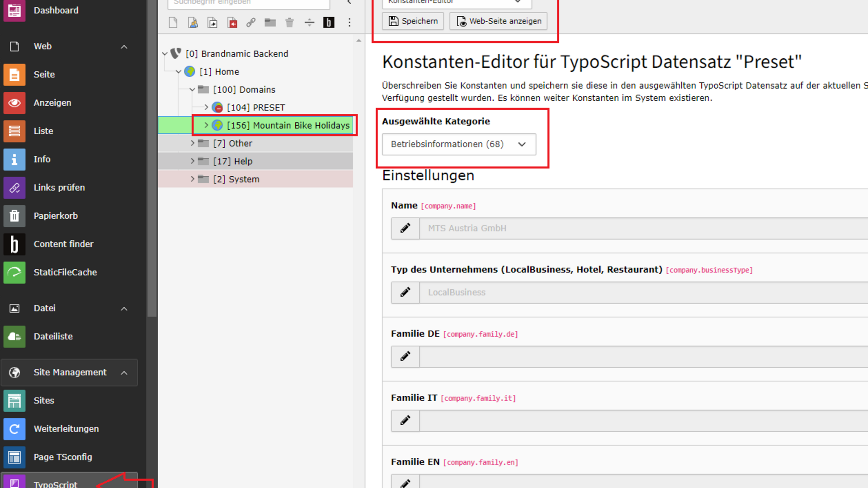This screenshot has height=488, width=868.
Task: Open the Liste module
Action: 43,131
